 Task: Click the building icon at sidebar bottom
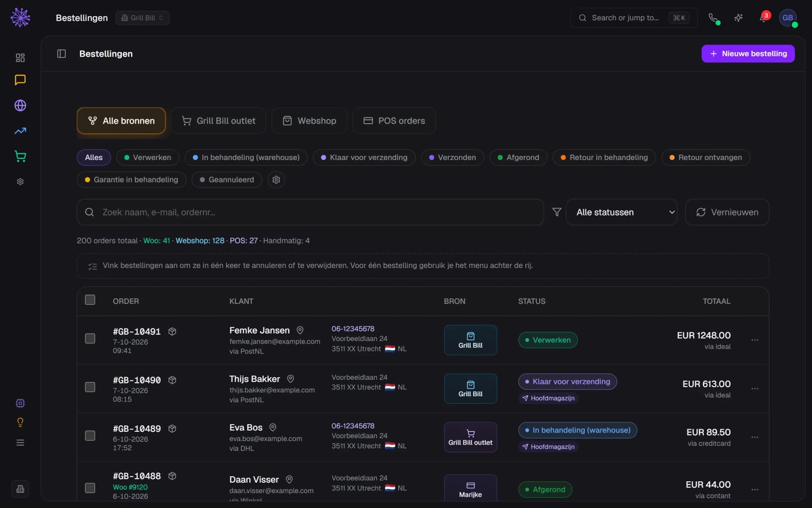point(20,489)
